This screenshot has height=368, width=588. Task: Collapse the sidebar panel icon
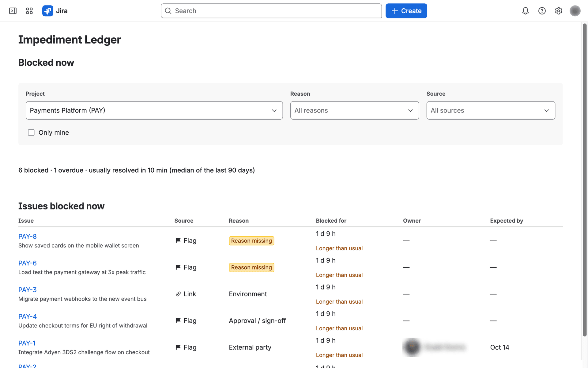point(13,11)
